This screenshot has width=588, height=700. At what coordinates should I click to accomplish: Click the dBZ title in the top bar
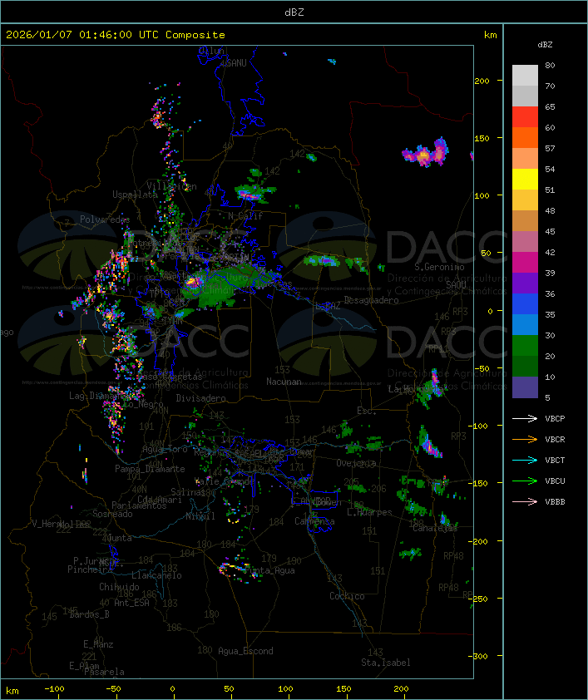294,12
